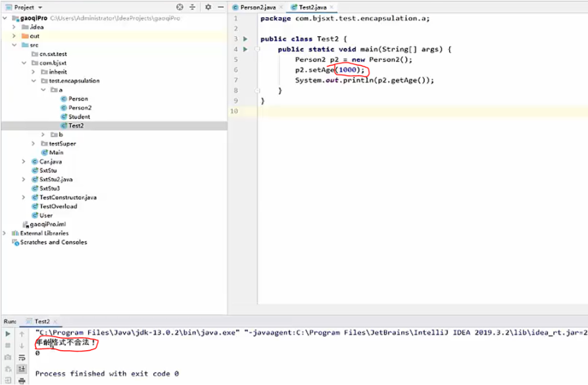The image size is (588, 385).
Task: Close the Person2.java tab
Action: tap(281, 7)
